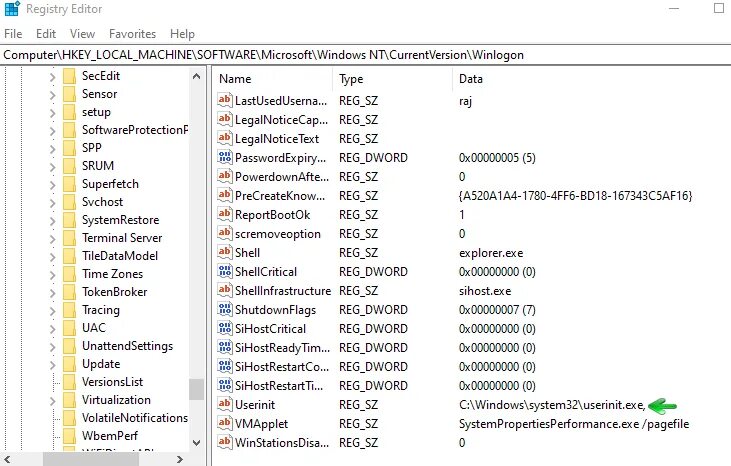Click the string icon beside Userinit
Viewport: 731px width, 466px height.
click(225, 404)
